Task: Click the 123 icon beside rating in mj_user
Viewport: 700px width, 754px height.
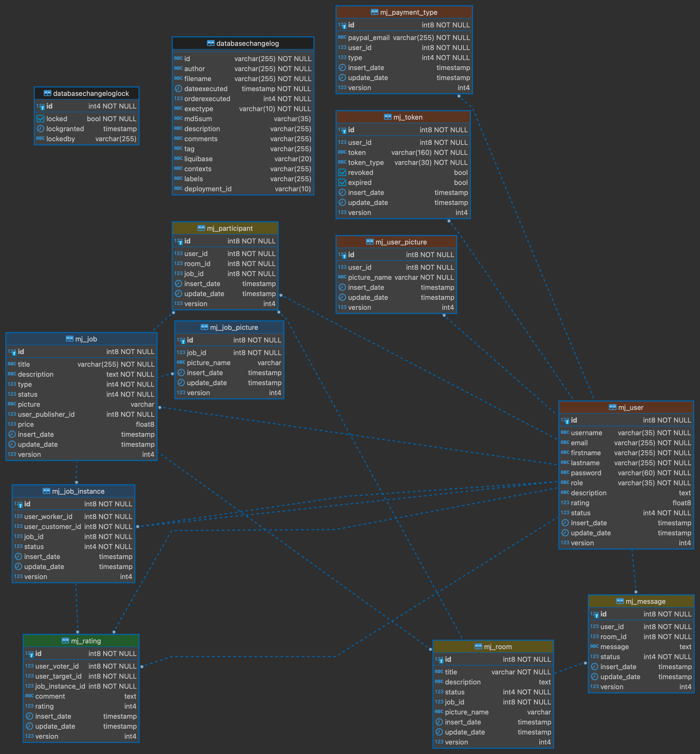Action: pyautogui.click(x=565, y=503)
